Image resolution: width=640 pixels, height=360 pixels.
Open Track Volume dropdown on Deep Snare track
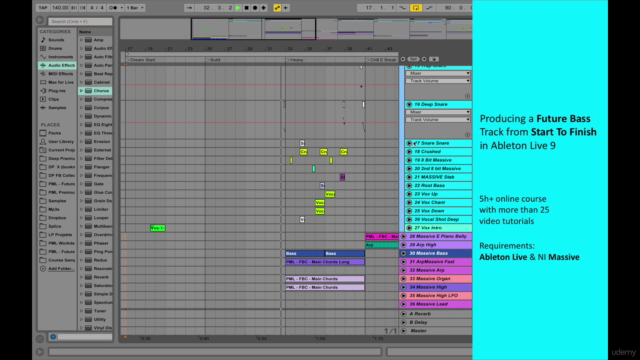[x=438, y=120]
